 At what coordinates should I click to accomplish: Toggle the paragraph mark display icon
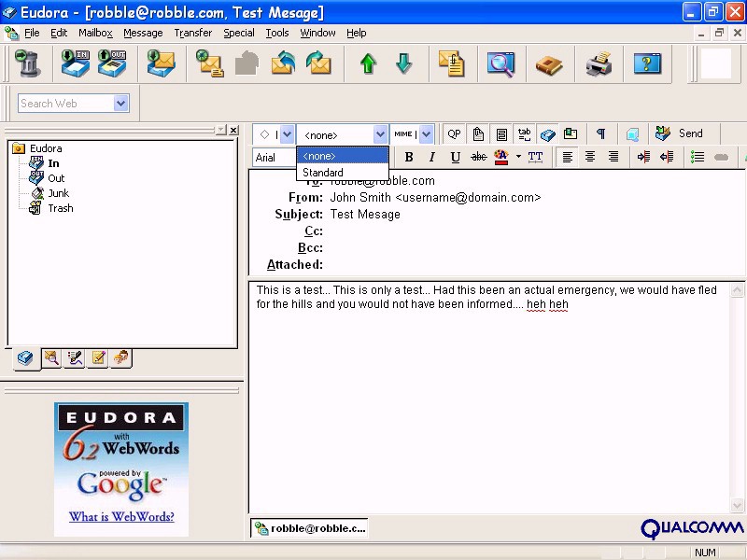601,134
